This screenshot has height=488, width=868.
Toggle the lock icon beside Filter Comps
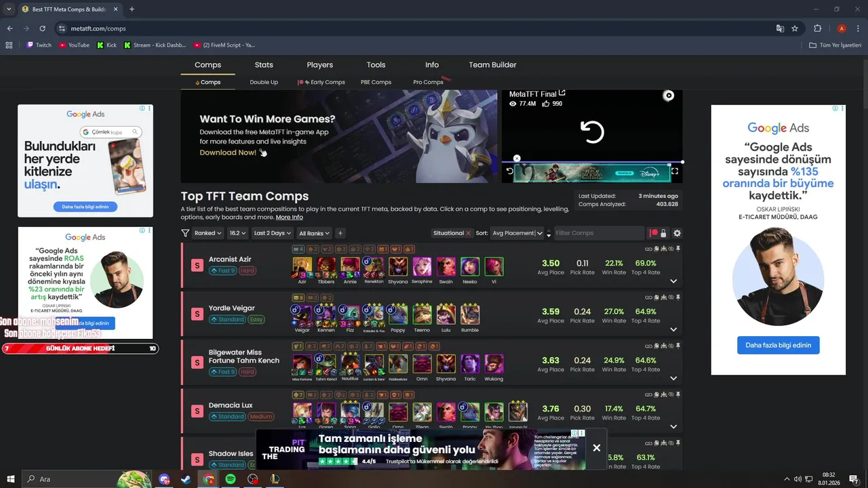tap(663, 233)
